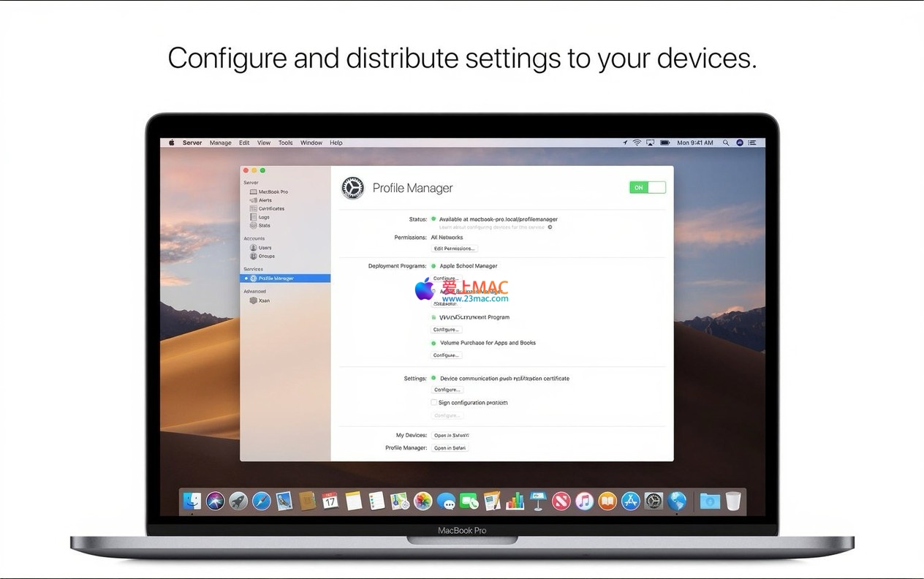Select Stats in the sidebar
This screenshot has height=579, width=924.
pyautogui.click(x=264, y=225)
